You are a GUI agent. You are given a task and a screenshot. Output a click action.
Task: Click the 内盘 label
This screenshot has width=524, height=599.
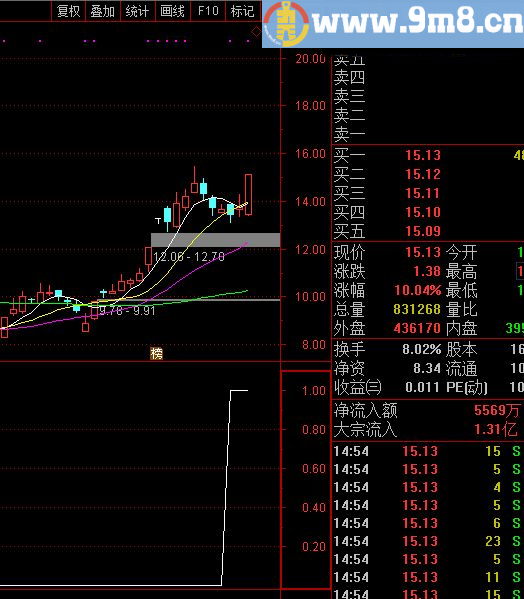pyautogui.click(x=462, y=328)
